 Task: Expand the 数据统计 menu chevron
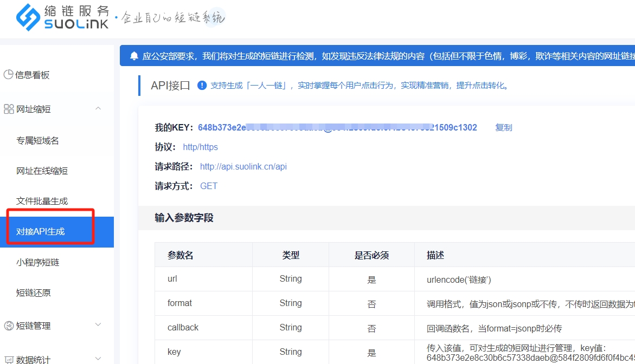[98, 359]
